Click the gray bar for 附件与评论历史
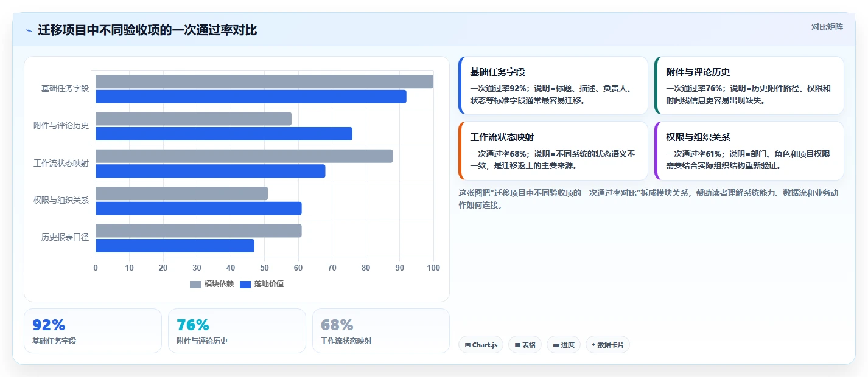The width and height of the screenshot is (868, 377). click(194, 119)
